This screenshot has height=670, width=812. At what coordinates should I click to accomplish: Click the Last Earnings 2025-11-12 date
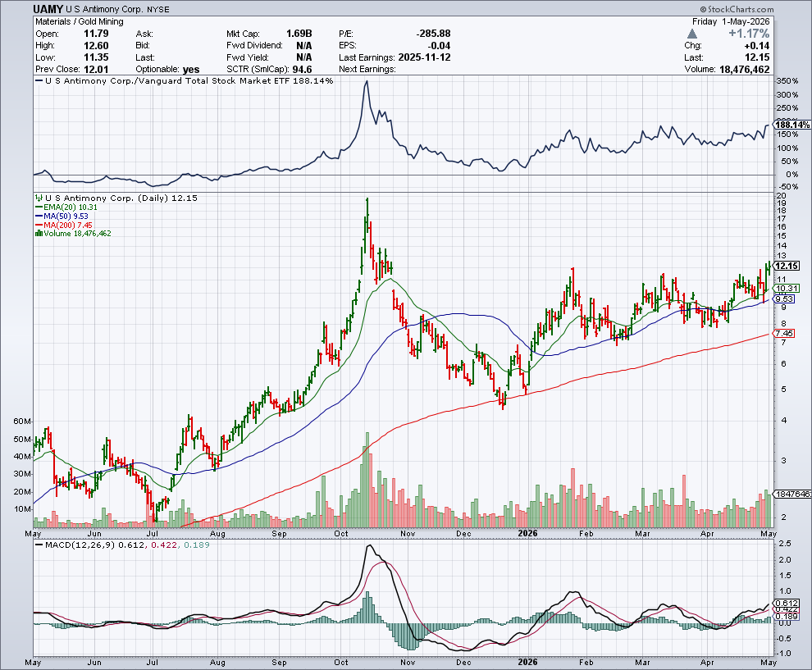point(423,57)
